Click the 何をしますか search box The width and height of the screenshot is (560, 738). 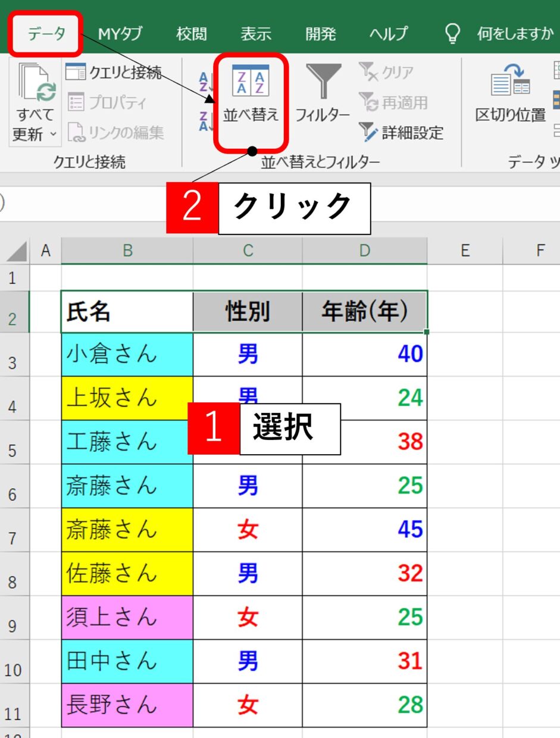tap(515, 34)
